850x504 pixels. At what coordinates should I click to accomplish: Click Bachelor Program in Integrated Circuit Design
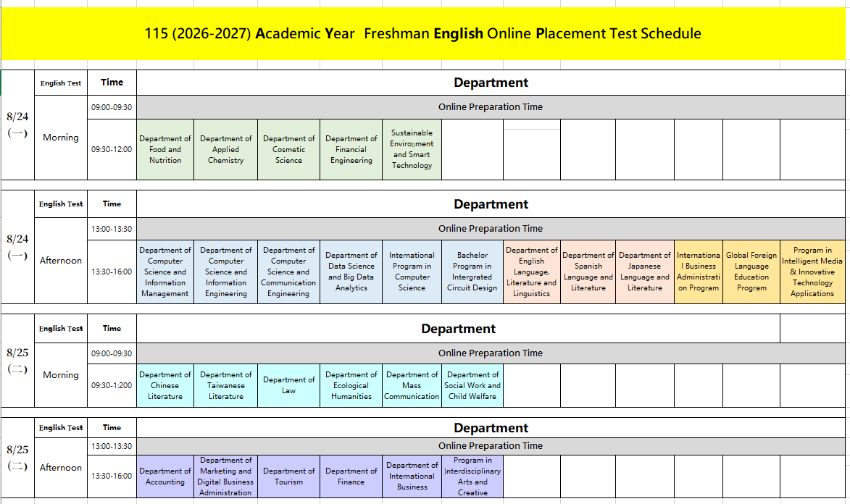[x=472, y=272]
